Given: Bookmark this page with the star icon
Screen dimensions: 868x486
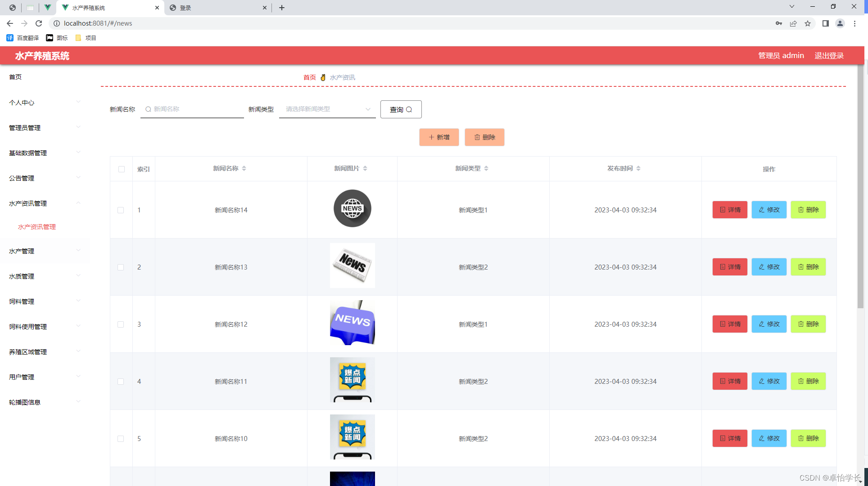Looking at the screenshot, I should [x=808, y=23].
